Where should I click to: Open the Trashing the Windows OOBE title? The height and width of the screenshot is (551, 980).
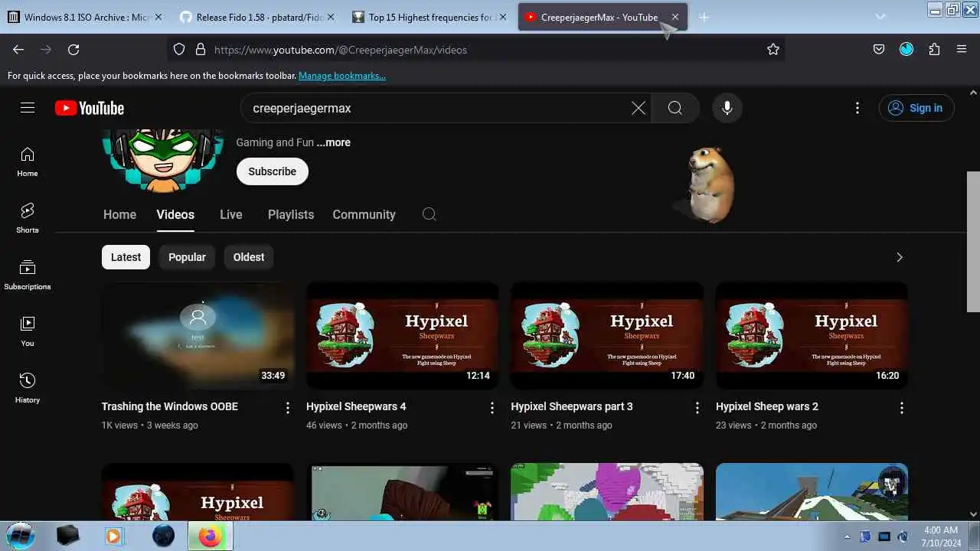tap(170, 406)
